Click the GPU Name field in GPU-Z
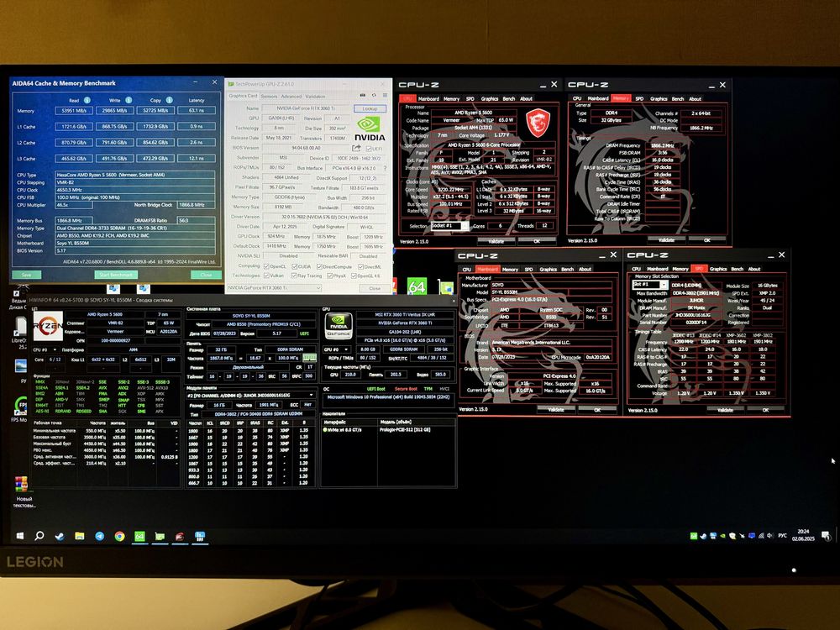Viewport: 840px width, 630px height. (x=306, y=108)
